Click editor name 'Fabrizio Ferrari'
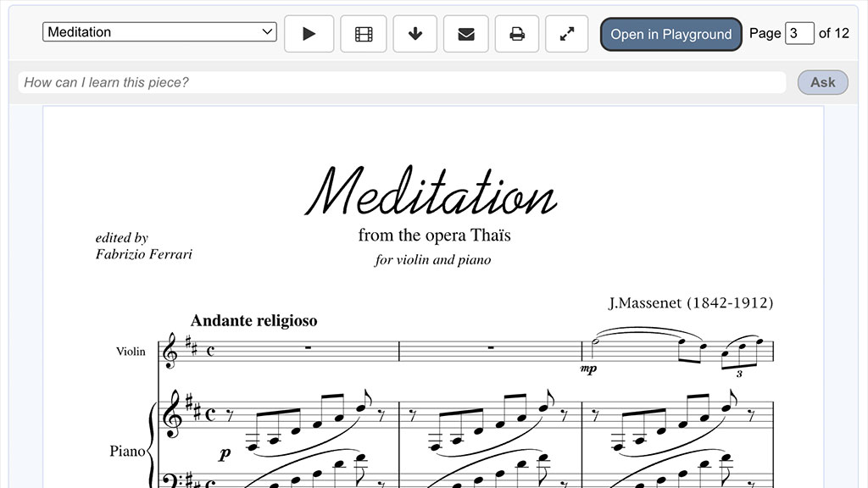This screenshot has width=868, height=488. coord(143,254)
